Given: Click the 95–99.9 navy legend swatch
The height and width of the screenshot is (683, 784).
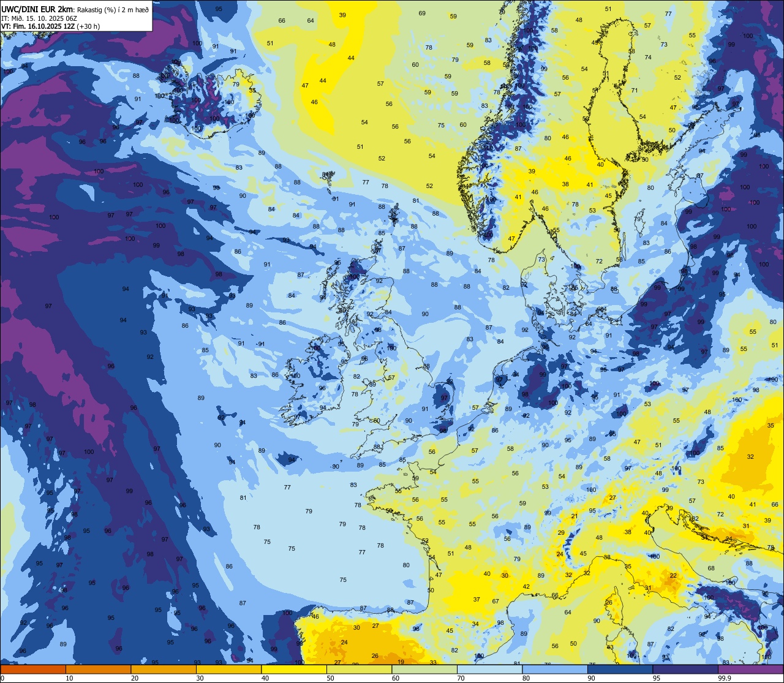Looking at the screenshot, I should pos(685,669).
